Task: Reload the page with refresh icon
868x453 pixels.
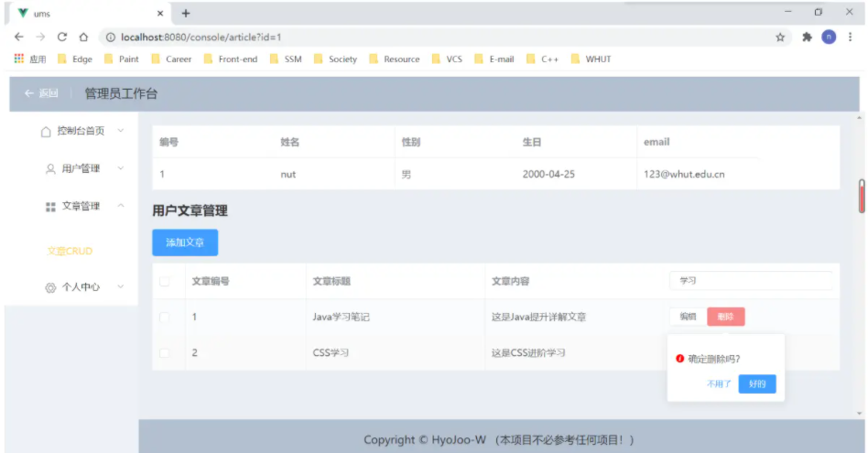Action: [x=62, y=37]
